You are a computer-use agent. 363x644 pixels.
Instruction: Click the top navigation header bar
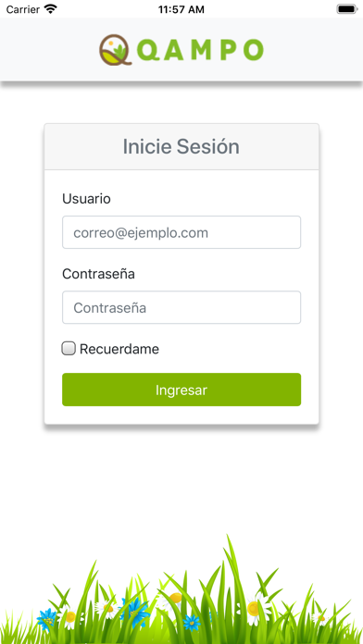tap(181, 50)
